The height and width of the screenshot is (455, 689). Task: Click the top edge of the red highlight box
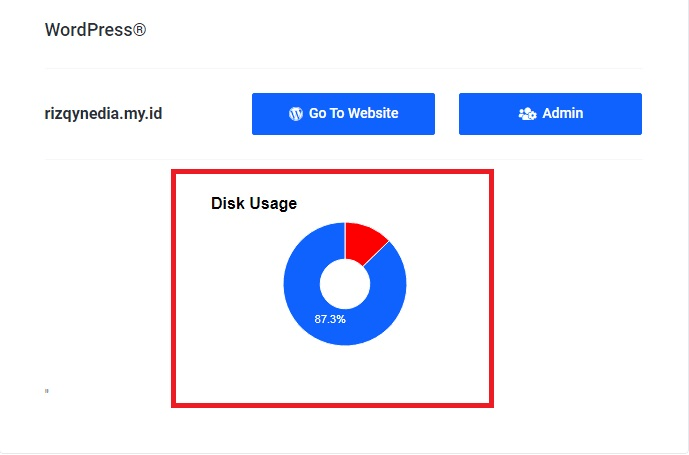click(x=333, y=171)
